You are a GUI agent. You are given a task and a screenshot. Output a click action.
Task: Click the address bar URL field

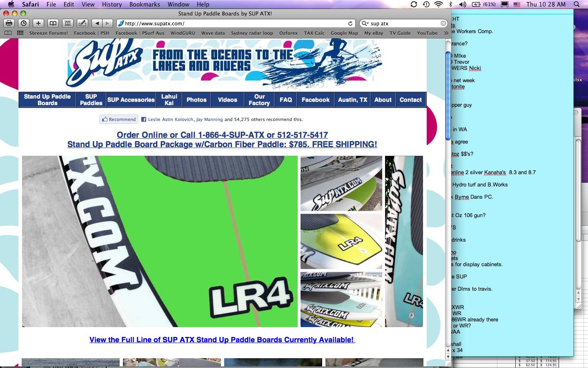coord(233,23)
